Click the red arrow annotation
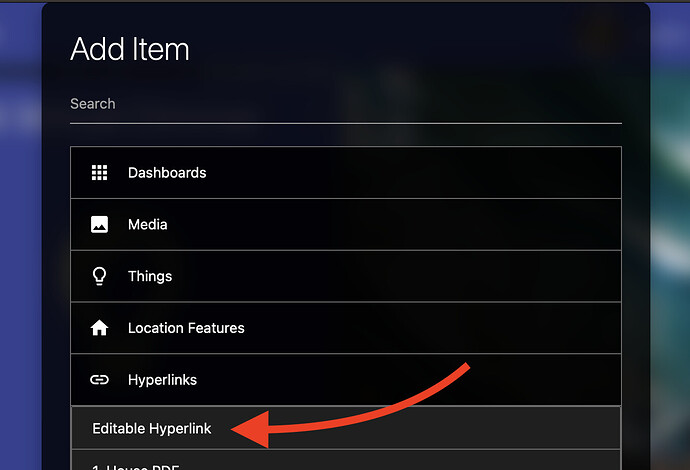 point(350,407)
